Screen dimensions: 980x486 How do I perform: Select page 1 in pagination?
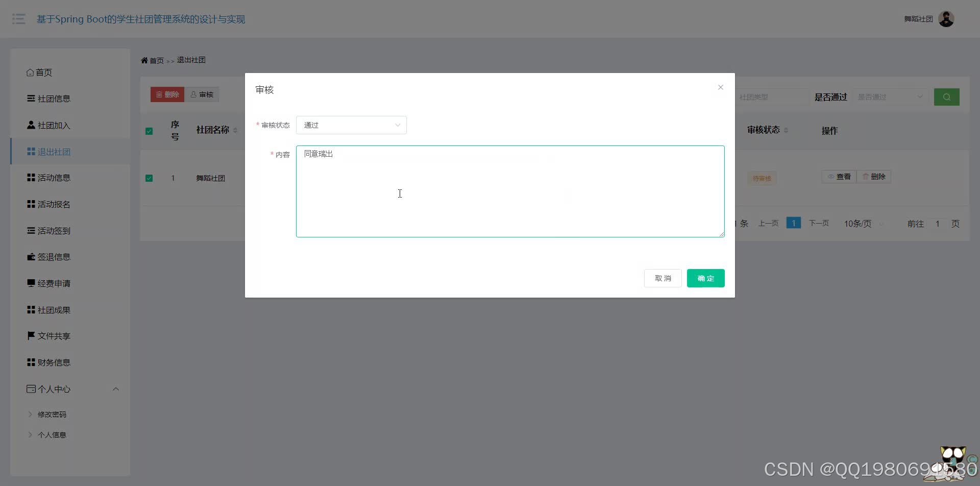pyautogui.click(x=794, y=223)
